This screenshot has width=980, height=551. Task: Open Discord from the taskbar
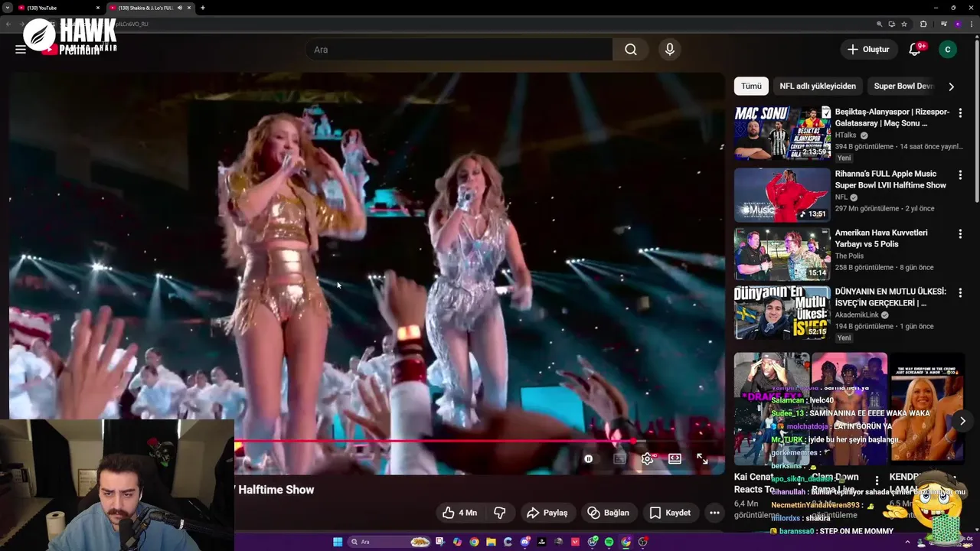[x=525, y=542]
